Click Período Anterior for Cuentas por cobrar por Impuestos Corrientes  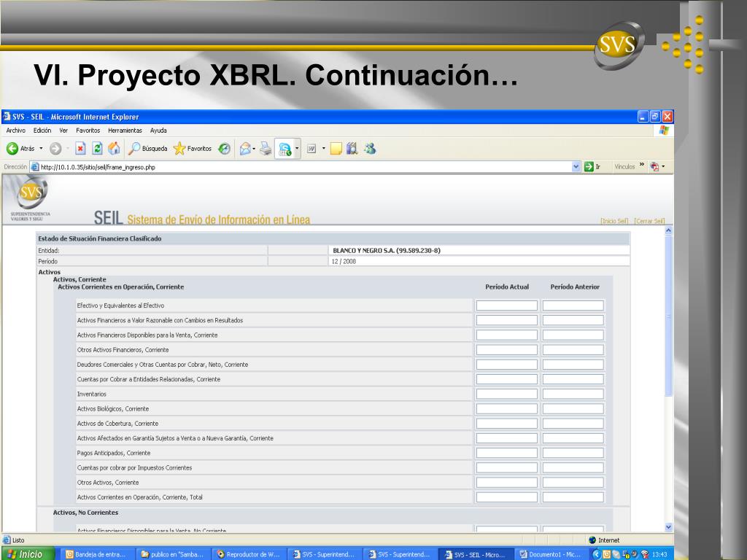573,468
